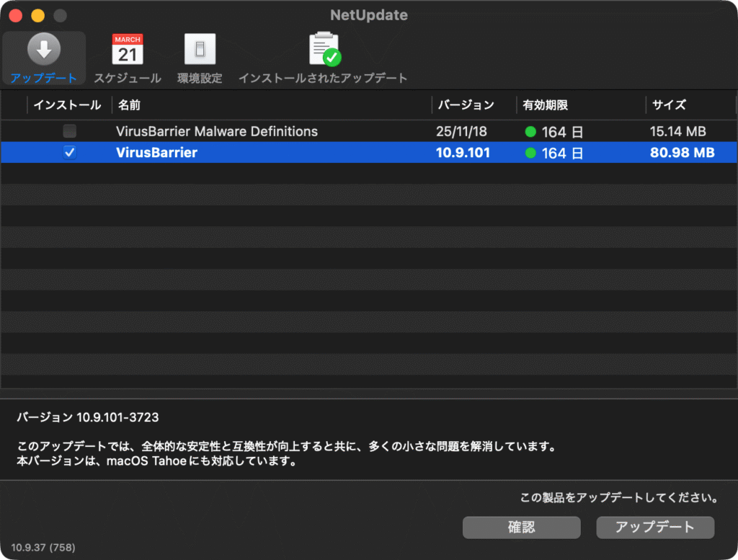
Task: Show インストールされたアップデート clipboard icon
Action: 324,50
